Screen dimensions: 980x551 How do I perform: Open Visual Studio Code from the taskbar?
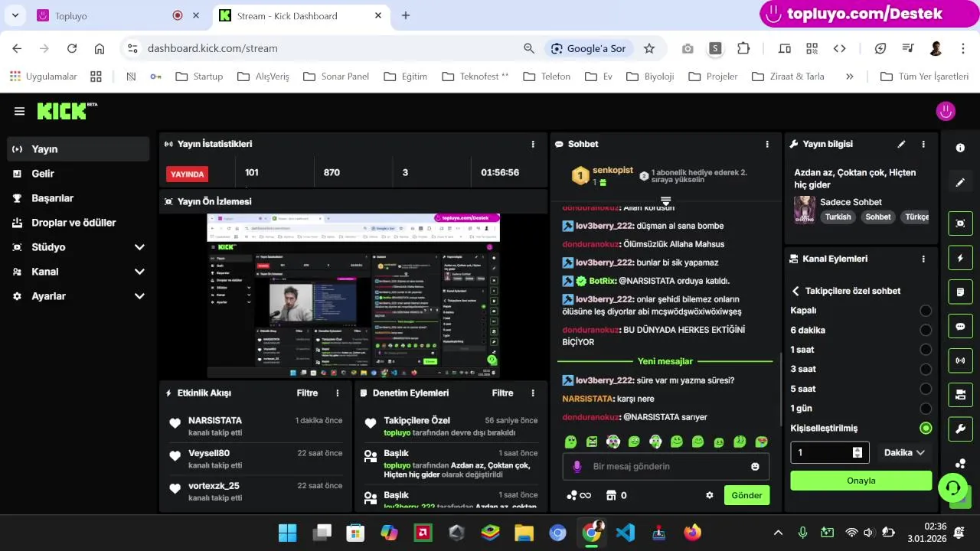[626, 533]
